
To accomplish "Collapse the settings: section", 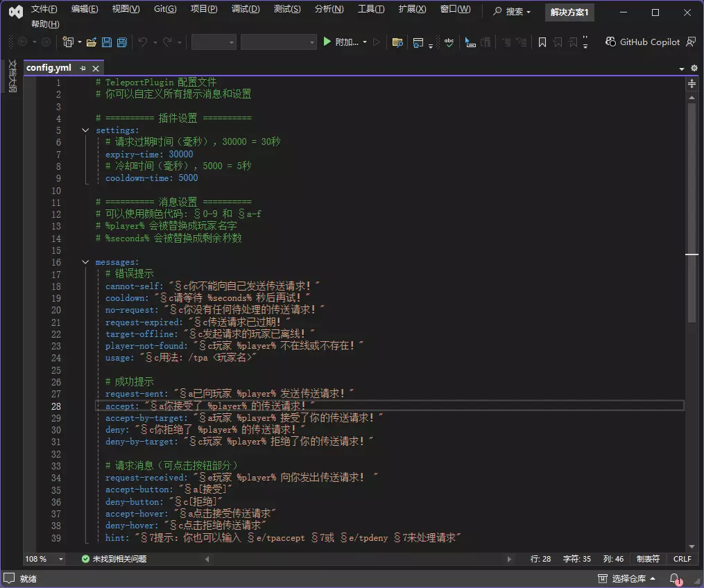I will 85,130.
